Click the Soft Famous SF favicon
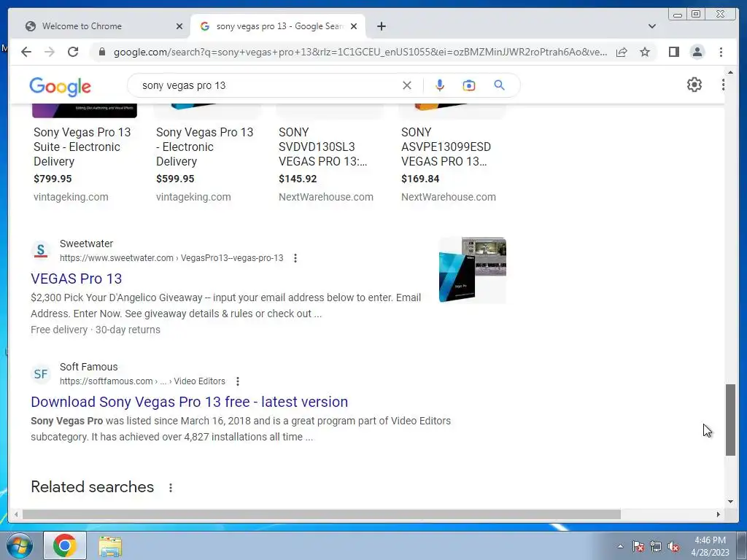This screenshot has height=560, width=747. (x=41, y=374)
